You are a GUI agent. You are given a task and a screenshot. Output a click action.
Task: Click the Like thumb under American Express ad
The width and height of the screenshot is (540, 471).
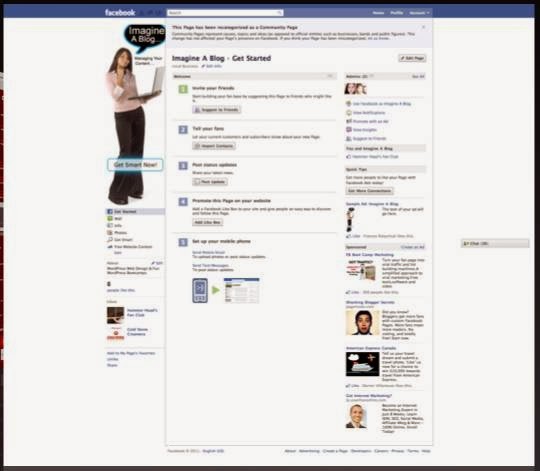click(349, 386)
